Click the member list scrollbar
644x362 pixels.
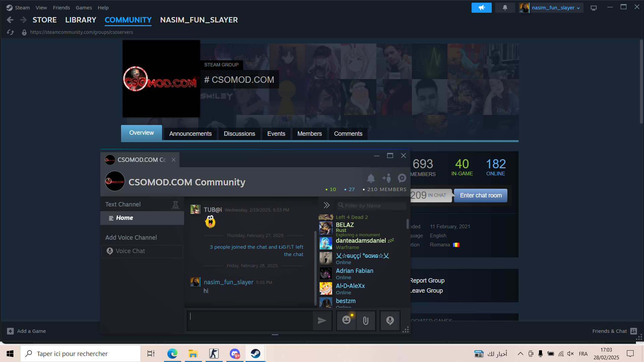pos(408,224)
